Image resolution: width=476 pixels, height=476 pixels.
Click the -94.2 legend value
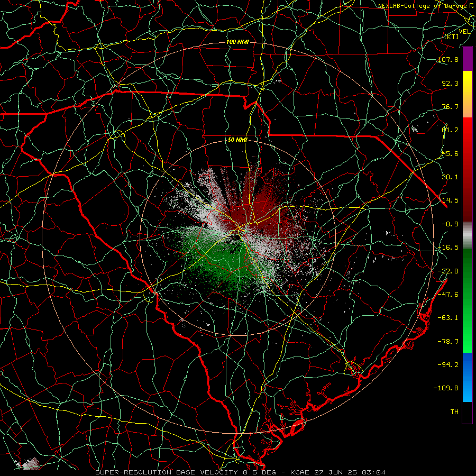pyautogui.click(x=448, y=364)
